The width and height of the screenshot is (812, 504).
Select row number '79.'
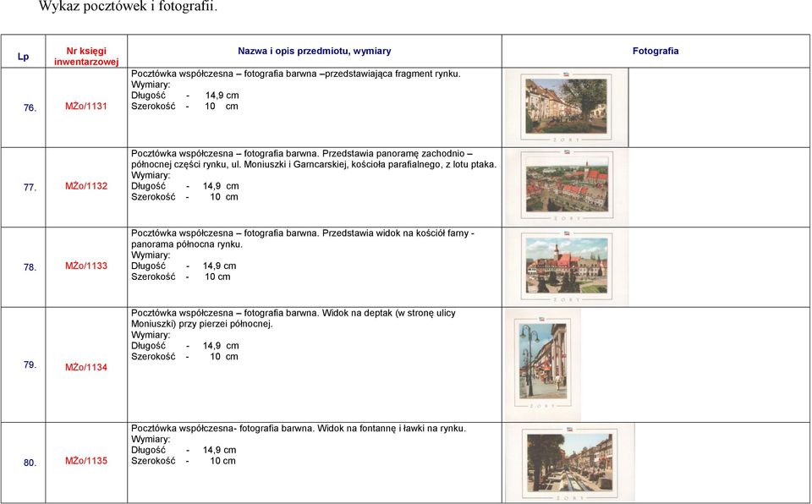(30, 364)
